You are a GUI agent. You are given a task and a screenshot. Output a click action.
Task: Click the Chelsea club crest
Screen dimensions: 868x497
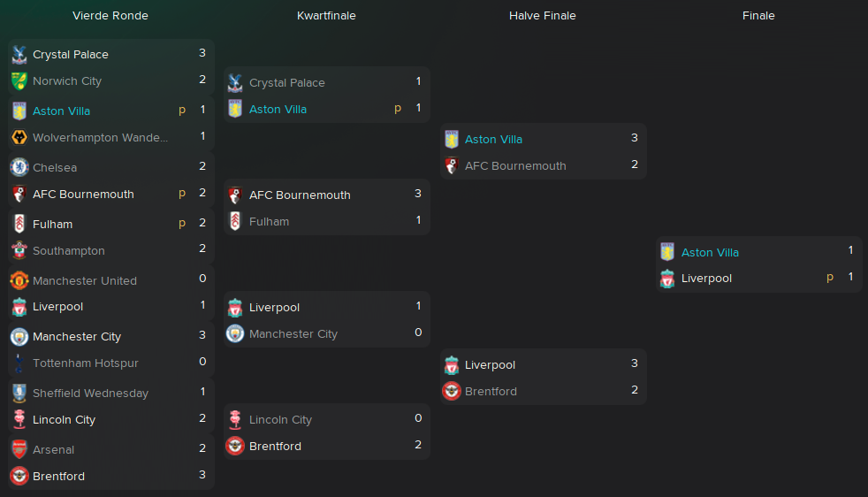(19, 167)
